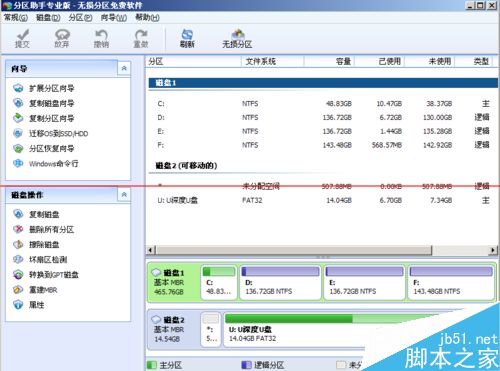Start 复制分区向导
500x371 pixels.
point(43,118)
